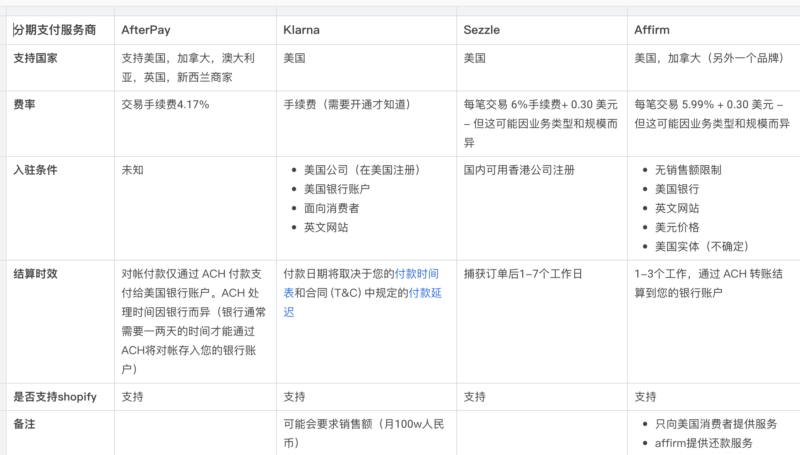Click the 美国公司（在美国注册）bullet
This screenshot has height=455, width=800.
tap(361, 170)
